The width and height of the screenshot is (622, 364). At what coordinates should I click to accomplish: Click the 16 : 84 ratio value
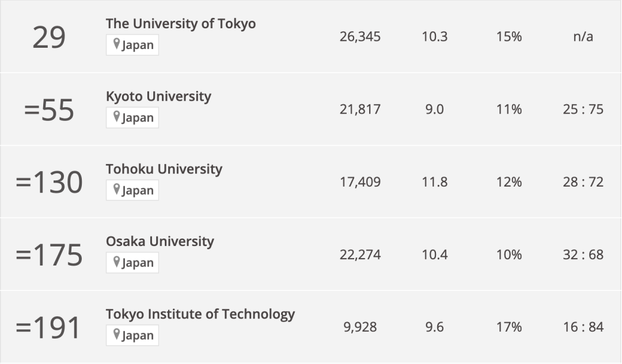tap(583, 327)
